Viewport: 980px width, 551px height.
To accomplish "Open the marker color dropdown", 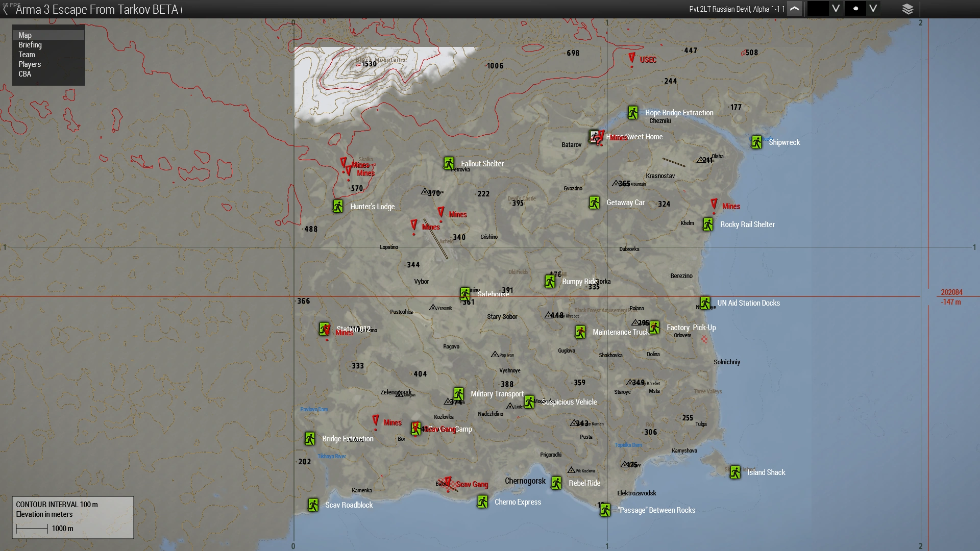I will pos(836,9).
